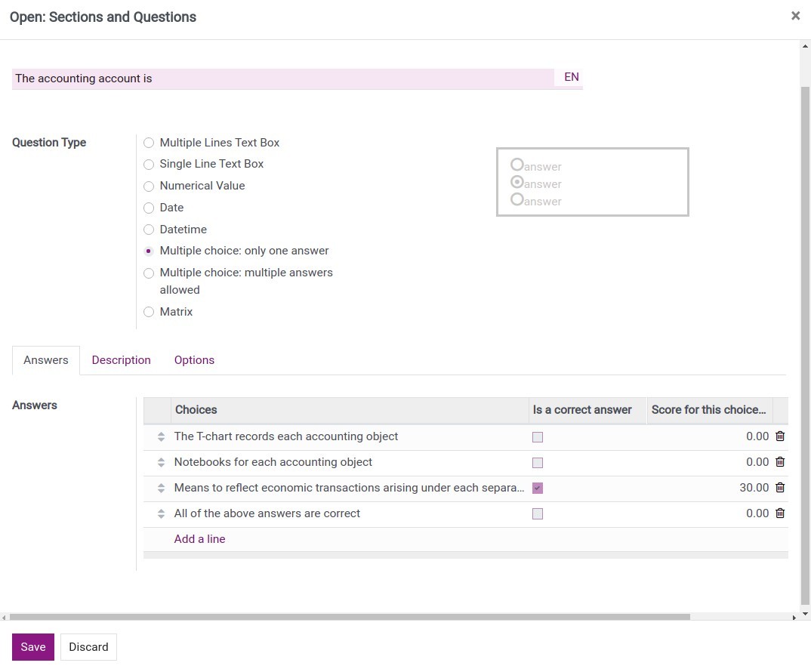Delete the Notebooks choice using its trash icon

click(780, 462)
